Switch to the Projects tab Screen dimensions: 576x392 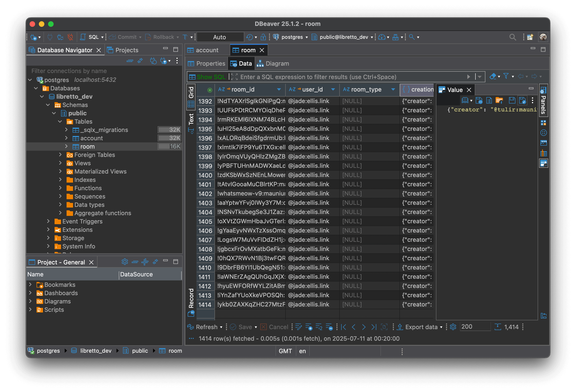123,50
